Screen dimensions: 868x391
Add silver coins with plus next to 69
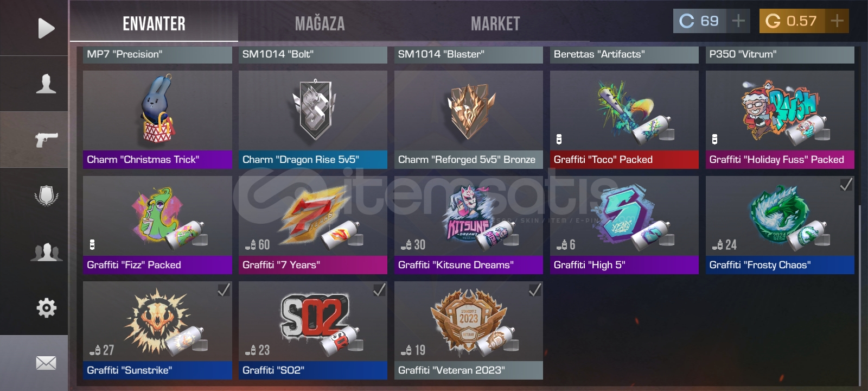[738, 21]
